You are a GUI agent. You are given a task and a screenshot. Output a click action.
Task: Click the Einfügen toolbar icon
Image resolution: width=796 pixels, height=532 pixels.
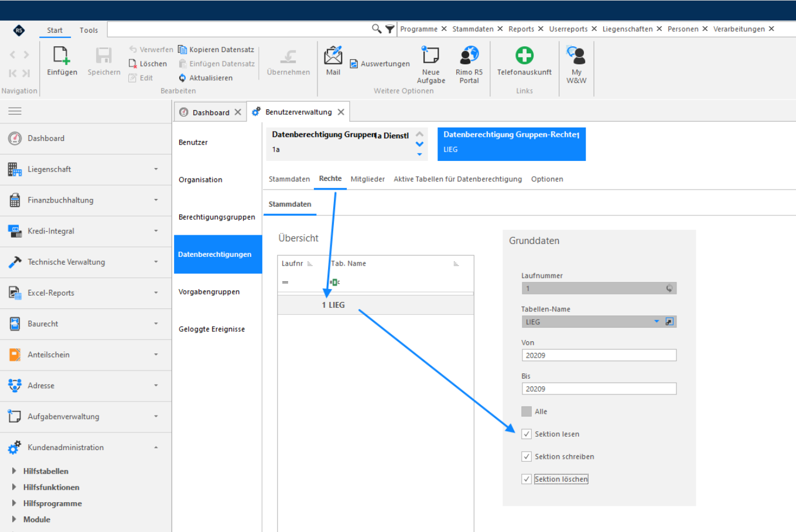pos(62,56)
